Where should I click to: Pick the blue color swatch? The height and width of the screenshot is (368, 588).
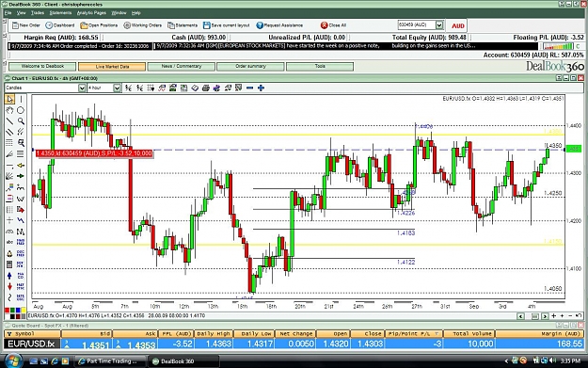click(18, 311)
